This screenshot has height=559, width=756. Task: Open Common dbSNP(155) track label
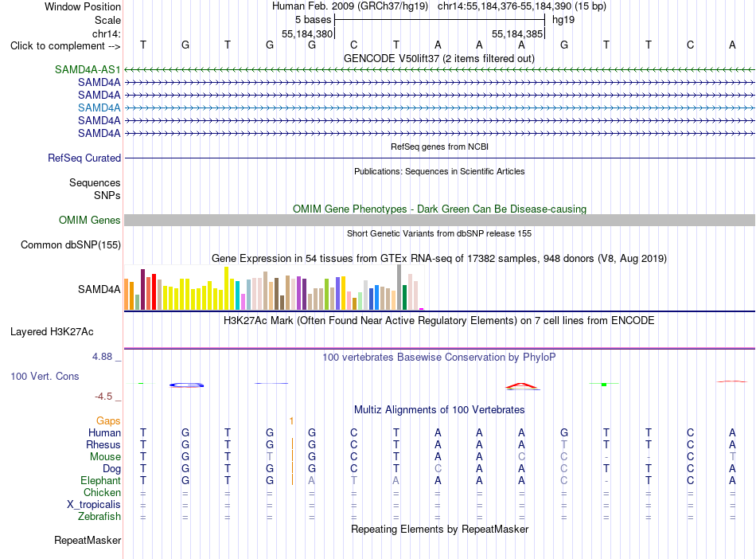71,245
